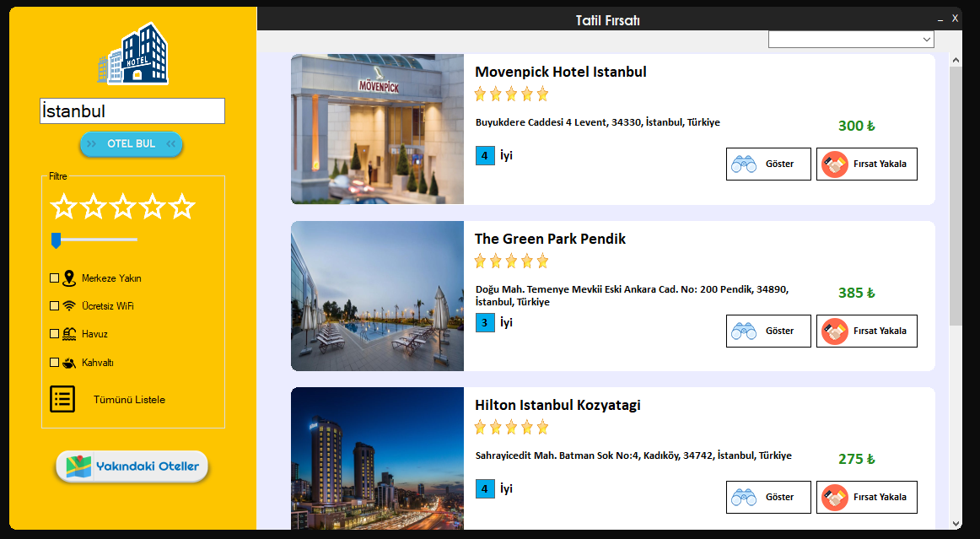Toggle the Kahvaltı checkbox on

pos(54,361)
